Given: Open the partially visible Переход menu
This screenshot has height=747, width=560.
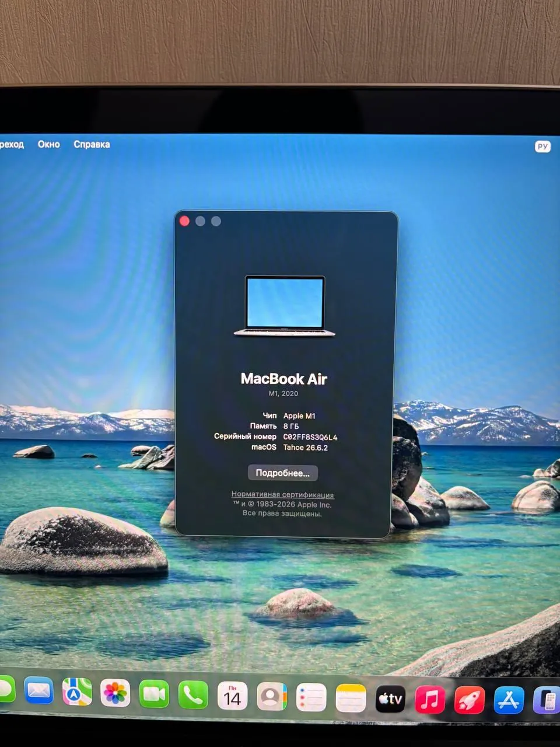Looking at the screenshot, I should pos(12,144).
